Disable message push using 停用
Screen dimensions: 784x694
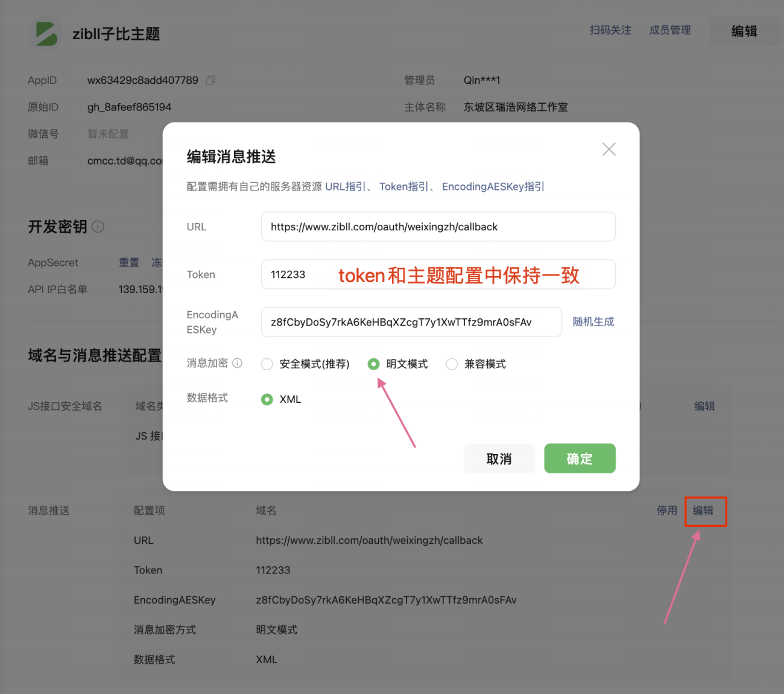pos(667,510)
